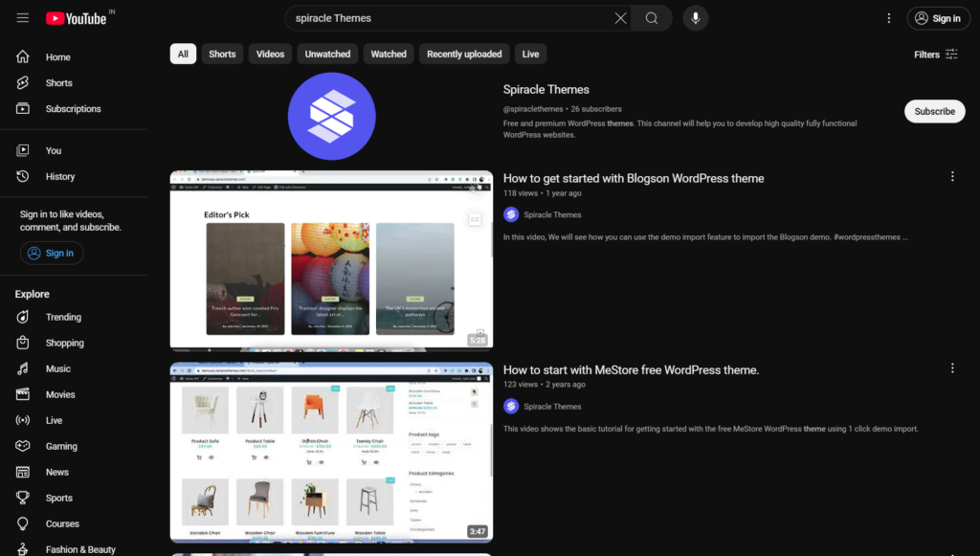Select the Live filter chip
Viewport: 980px width, 556px height.
click(x=530, y=54)
